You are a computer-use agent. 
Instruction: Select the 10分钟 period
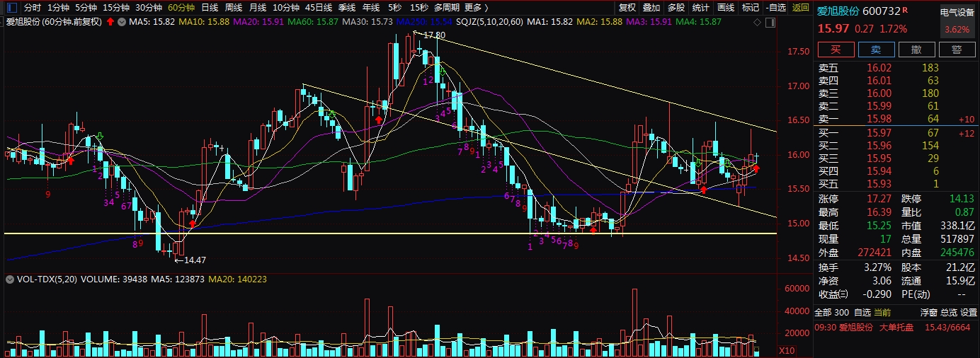[286, 7]
